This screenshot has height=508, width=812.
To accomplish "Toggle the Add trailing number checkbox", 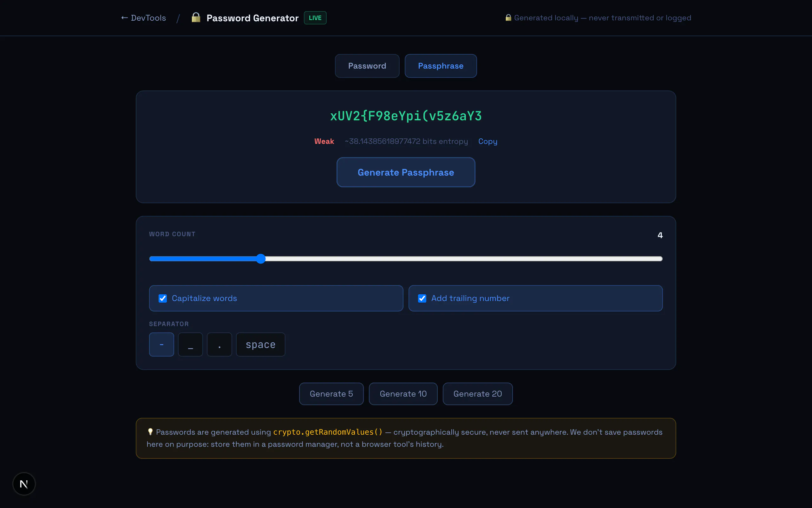I will tap(422, 298).
